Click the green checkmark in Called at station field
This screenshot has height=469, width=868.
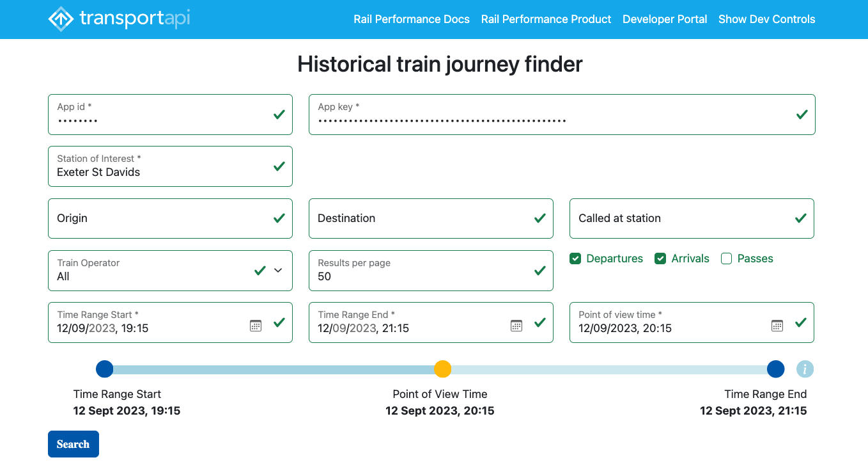(800, 218)
